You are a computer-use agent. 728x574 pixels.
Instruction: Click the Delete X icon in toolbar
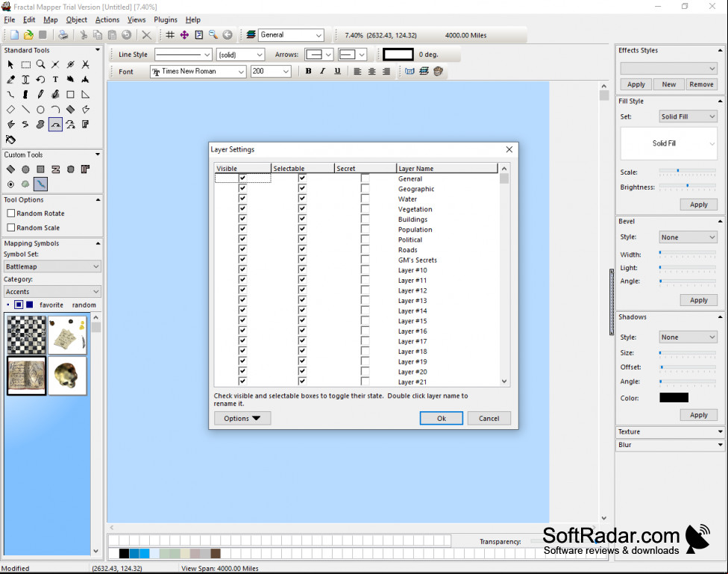coord(146,35)
